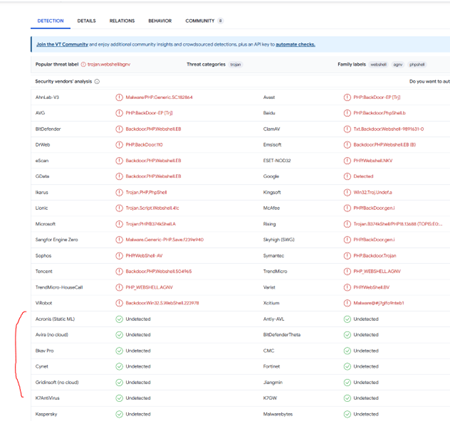Open the RELATIONS tab
Viewport: 450px width, 421px height.
tap(122, 21)
